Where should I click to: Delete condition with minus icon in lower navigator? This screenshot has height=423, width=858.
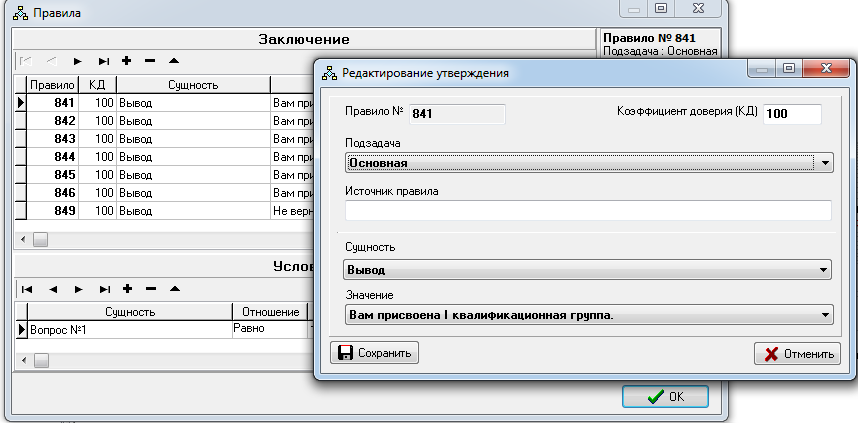click(x=151, y=289)
